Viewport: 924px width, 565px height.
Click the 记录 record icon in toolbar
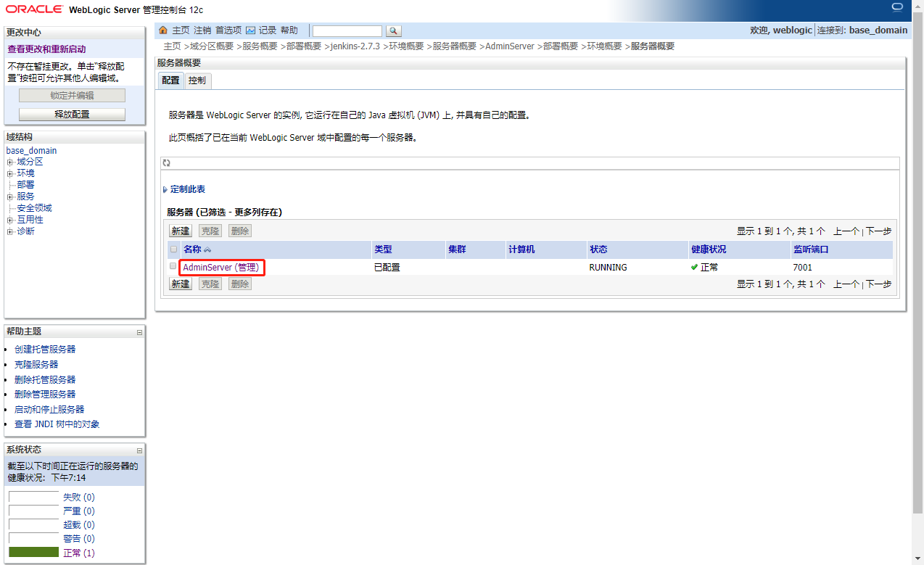[251, 30]
